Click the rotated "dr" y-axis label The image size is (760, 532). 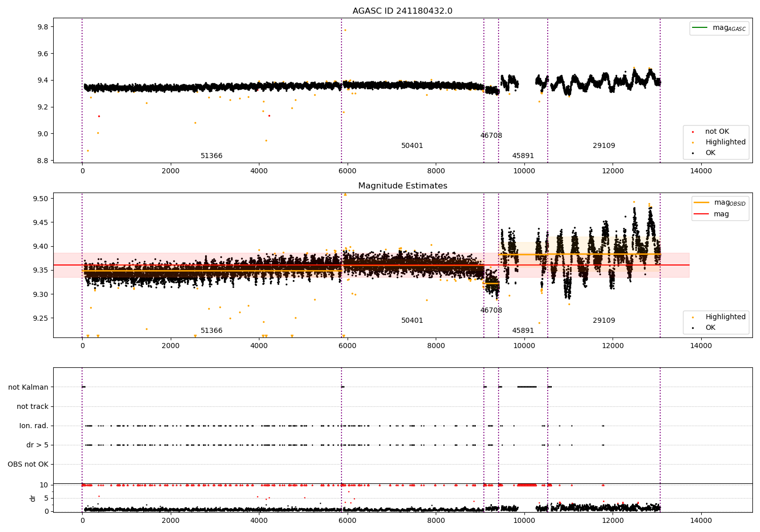[33, 498]
